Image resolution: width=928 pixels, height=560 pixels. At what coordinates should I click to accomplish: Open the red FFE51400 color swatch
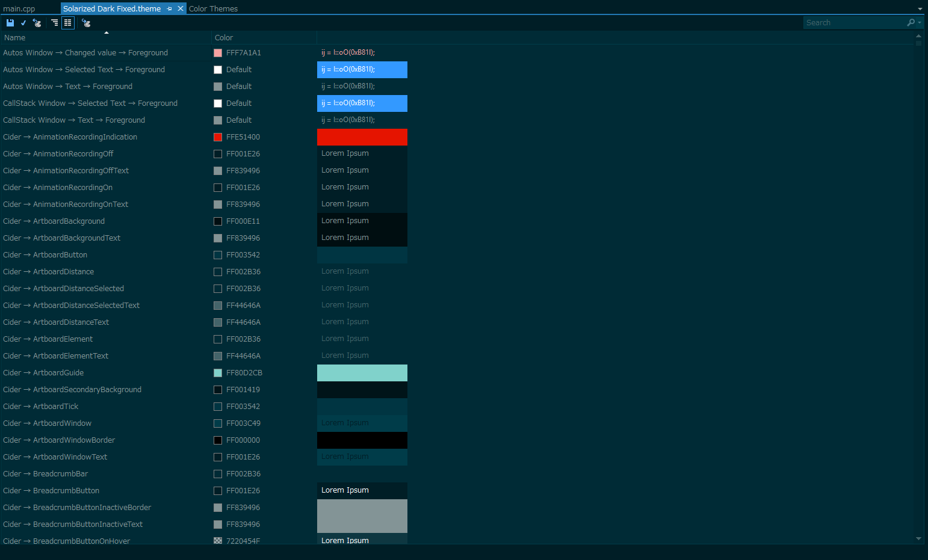(x=217, y=137)
